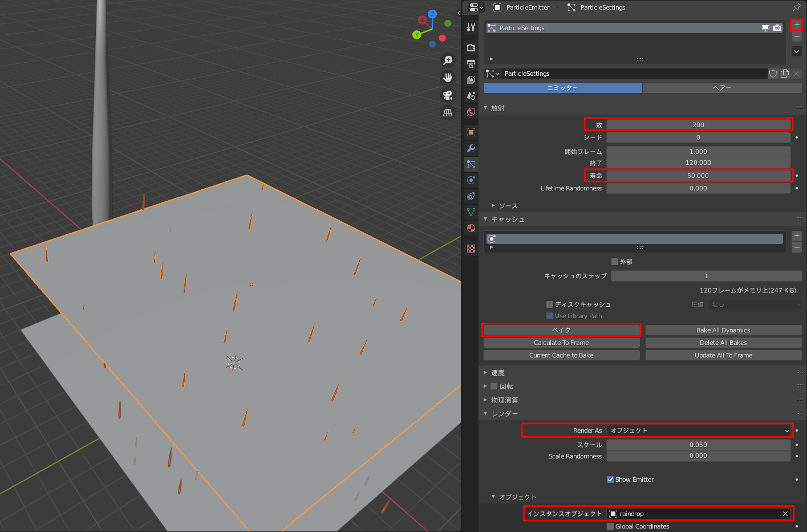Open the Particles properties tab
The width and height of the screenshot is (807, 532).
[471, 164]
